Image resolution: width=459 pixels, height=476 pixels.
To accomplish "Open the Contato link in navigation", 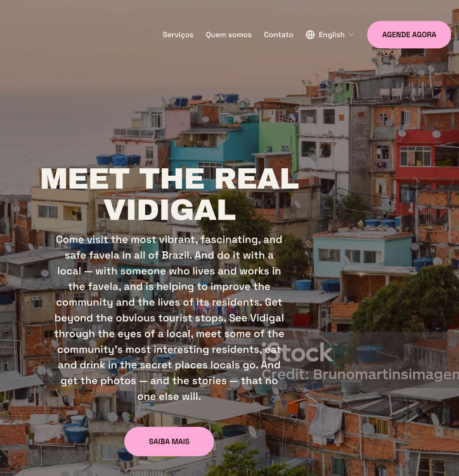I will tap(278, 35).
